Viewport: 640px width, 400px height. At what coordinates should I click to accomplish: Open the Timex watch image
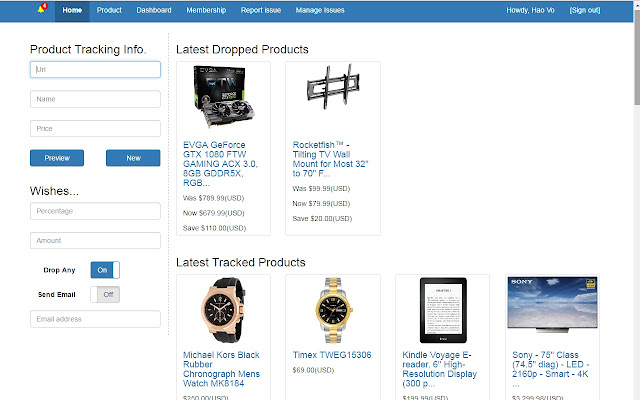coord(333,310)
